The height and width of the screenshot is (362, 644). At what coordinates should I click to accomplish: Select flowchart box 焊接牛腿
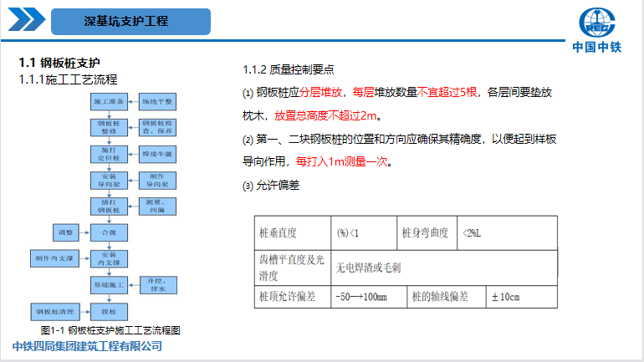(x=157, y=154)
